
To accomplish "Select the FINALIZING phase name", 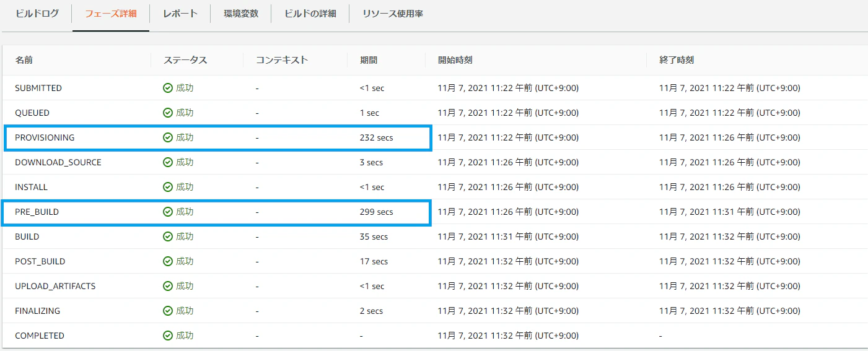I will [38, 311].
